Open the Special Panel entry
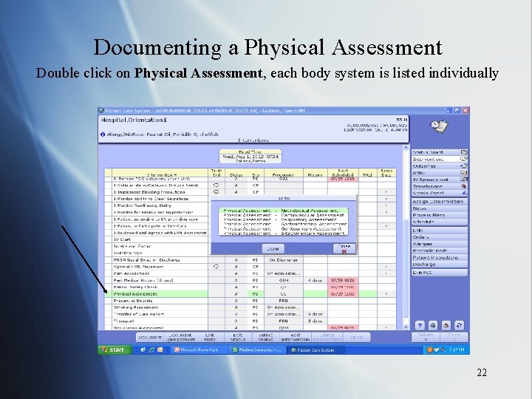 (x=440, y=193)
